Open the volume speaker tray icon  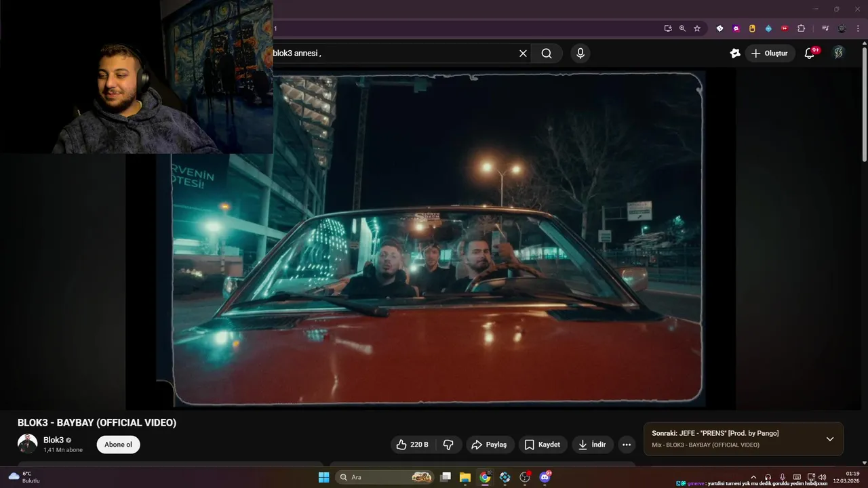[822, 477]
